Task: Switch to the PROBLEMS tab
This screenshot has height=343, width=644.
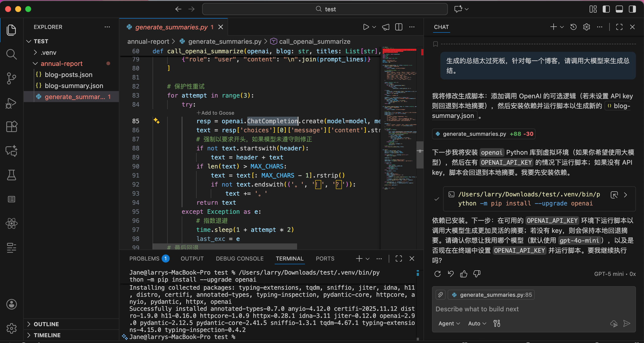Action: pyautogui.click(x=144, y=259)
